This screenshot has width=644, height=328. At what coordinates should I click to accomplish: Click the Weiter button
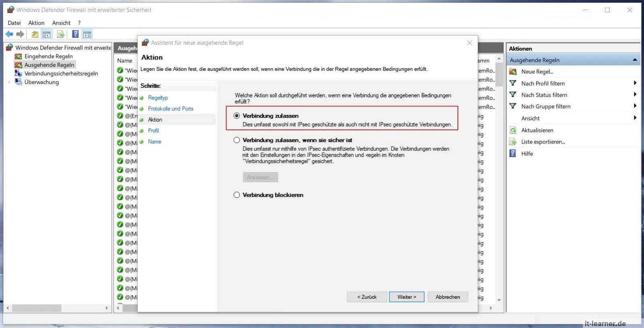(x=407, y=297)
